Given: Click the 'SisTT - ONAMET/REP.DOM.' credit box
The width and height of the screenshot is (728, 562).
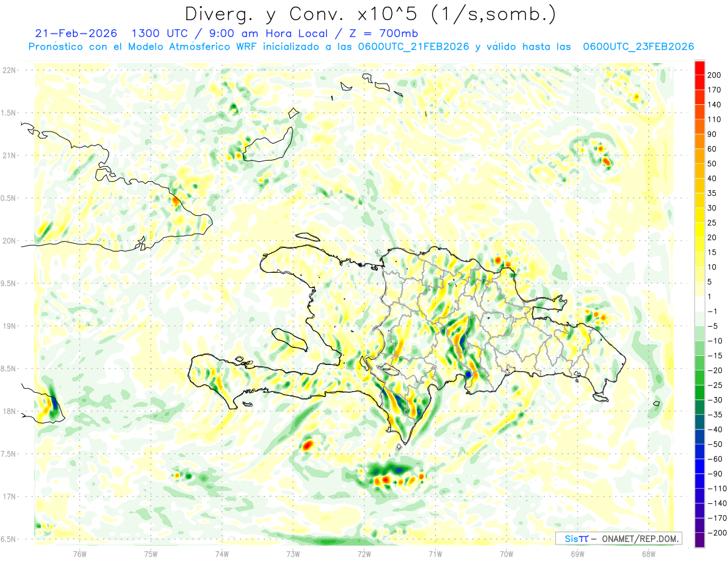Looking at the screenshot, I should (619, 538).
